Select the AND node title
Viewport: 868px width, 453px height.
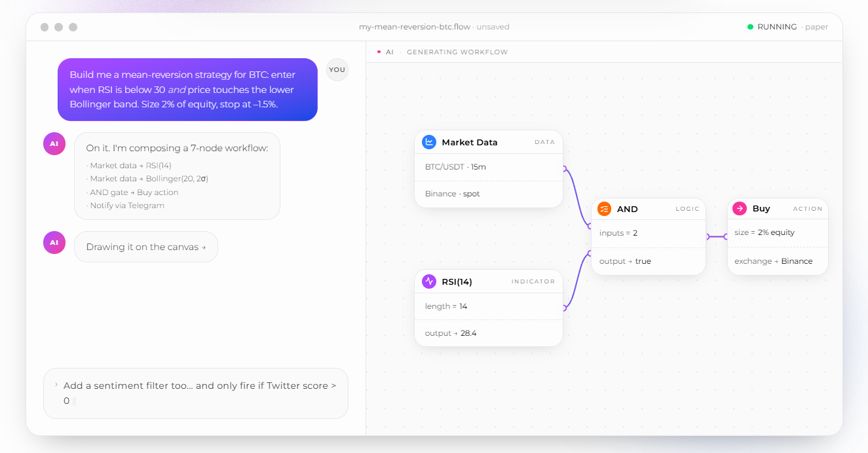[x=628, y=209]
